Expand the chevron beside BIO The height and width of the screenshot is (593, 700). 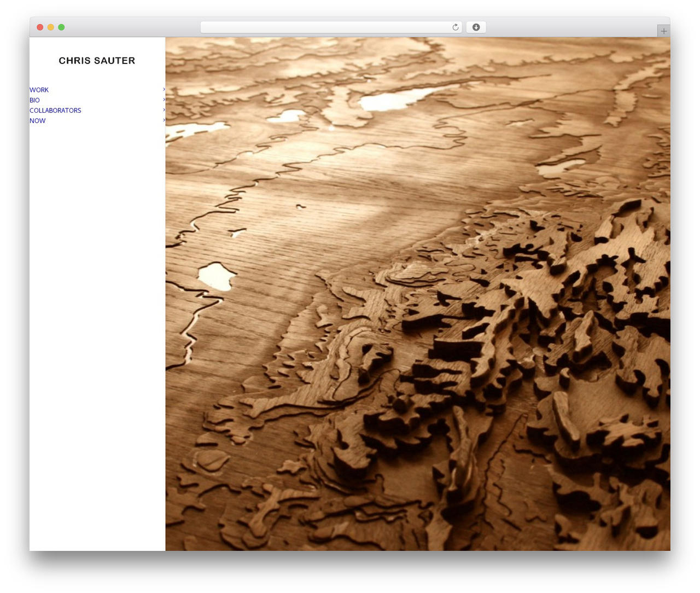[164, 100]
